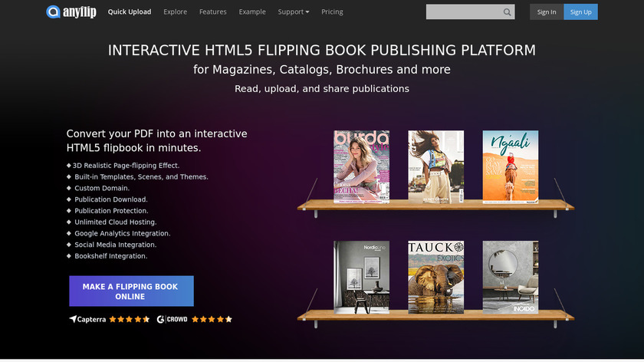Screen dimensions: 644x362
Task: Click the 'Bookshelf Integration.' text
Action: [x=111, y=256]
